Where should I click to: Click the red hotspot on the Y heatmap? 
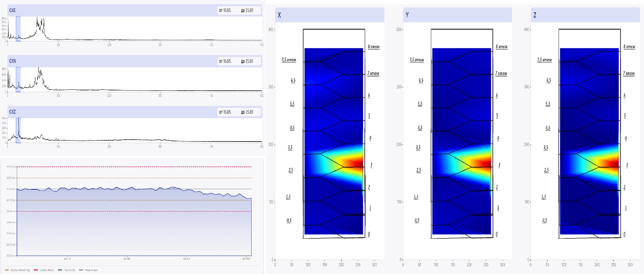[x=485, y=162]
